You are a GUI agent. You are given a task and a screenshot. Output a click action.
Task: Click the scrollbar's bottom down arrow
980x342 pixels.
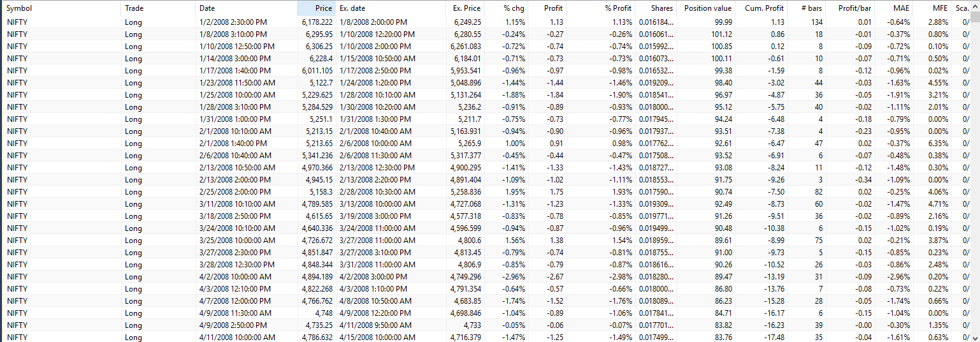pos(975,337)
